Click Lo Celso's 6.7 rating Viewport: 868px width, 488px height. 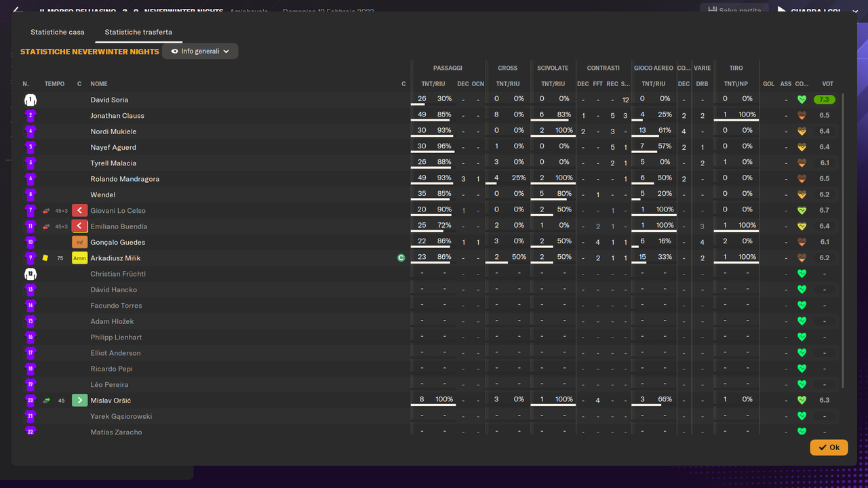(824, 210)
